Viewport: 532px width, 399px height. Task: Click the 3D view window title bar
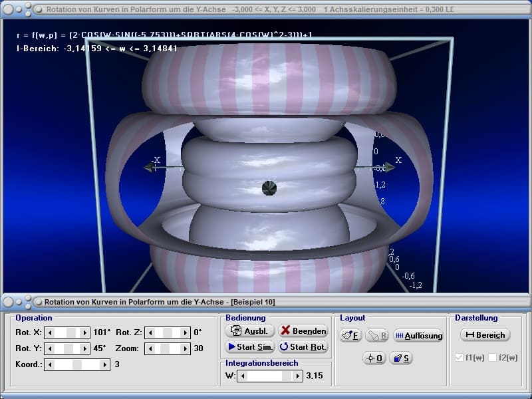(266, 9)
